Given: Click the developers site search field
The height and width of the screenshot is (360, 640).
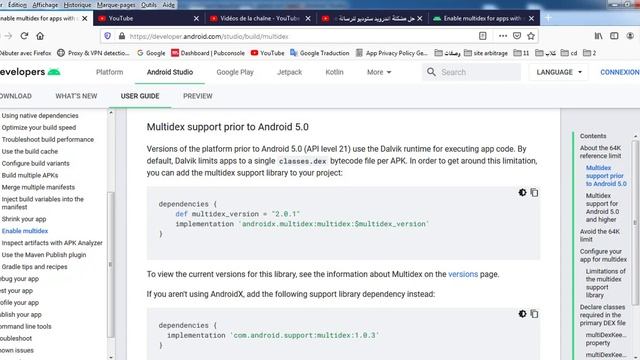Looking at the screenshot, I should coord(471,72).
